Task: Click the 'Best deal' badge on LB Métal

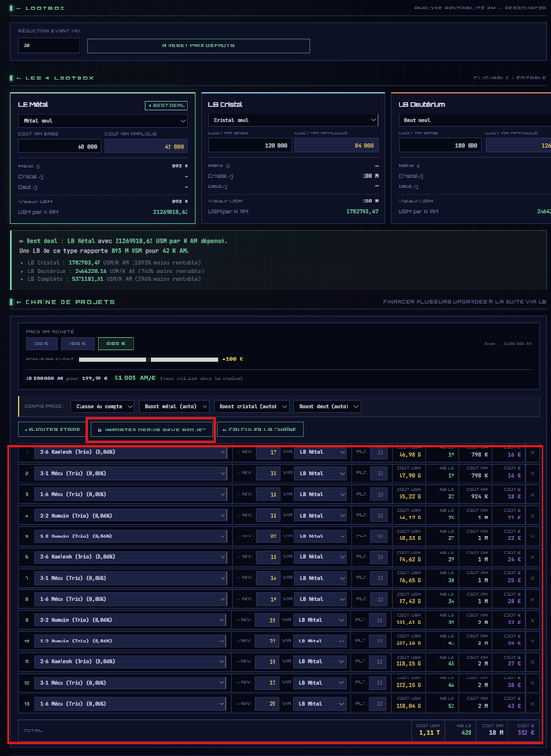Action: point(166,105)
